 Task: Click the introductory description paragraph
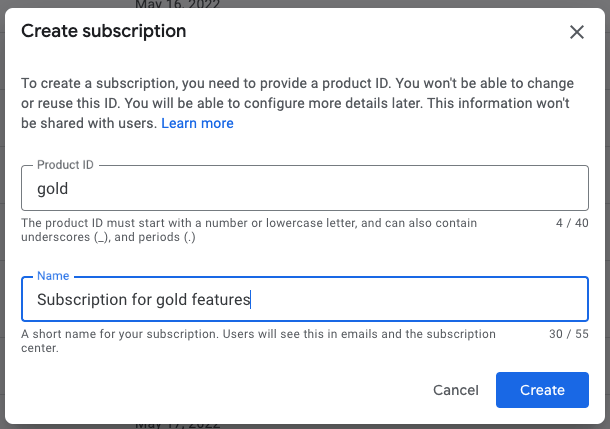[x=298, y=103]
